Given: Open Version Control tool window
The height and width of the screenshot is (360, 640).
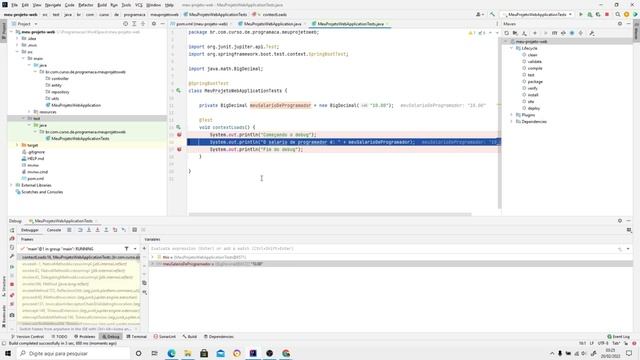Looking at the screenshot, I should click(x=27, y=337).
